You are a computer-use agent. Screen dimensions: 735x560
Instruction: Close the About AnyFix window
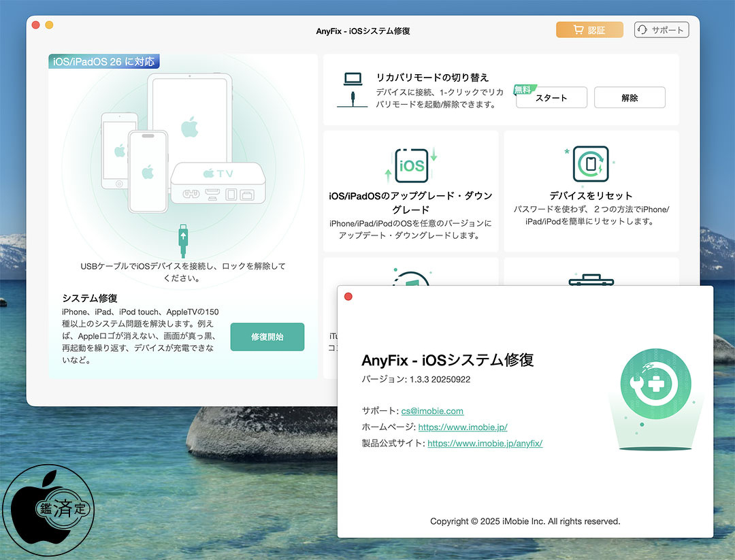click(x=348, y=297)
